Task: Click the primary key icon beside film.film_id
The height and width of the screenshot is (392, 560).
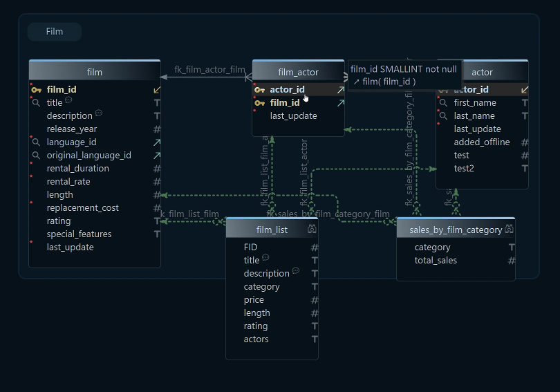Action: point(36,90)
